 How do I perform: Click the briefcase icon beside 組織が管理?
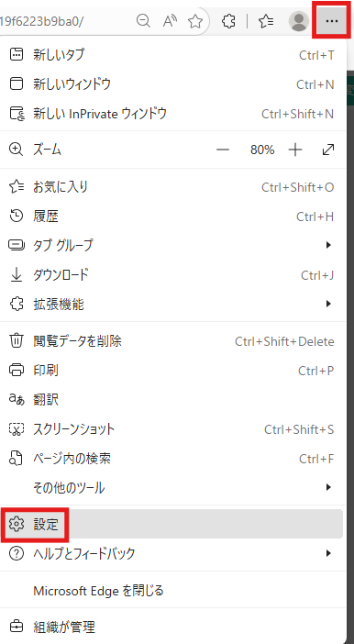click(17, 627)
